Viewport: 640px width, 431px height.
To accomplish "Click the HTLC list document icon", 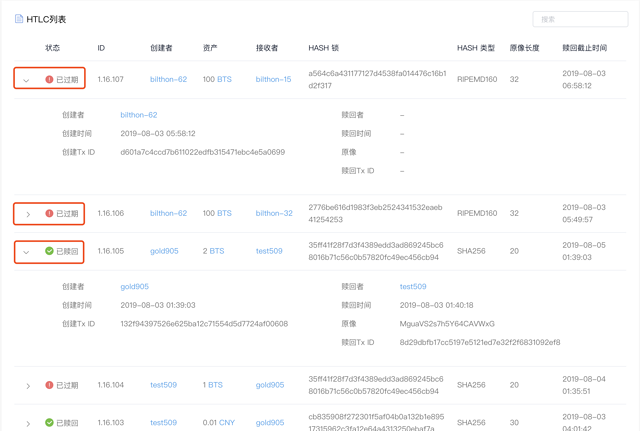I will pos(19,19).
